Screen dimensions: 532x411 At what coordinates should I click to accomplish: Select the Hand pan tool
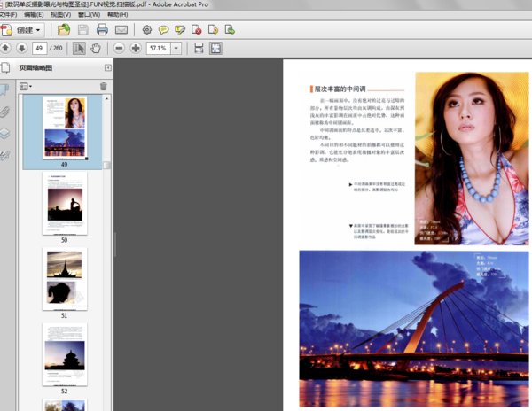(95, 48)
